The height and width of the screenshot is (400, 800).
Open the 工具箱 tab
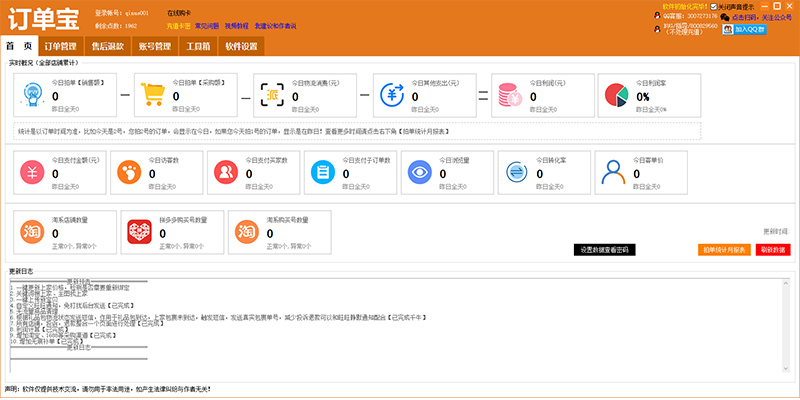(198, 47)
